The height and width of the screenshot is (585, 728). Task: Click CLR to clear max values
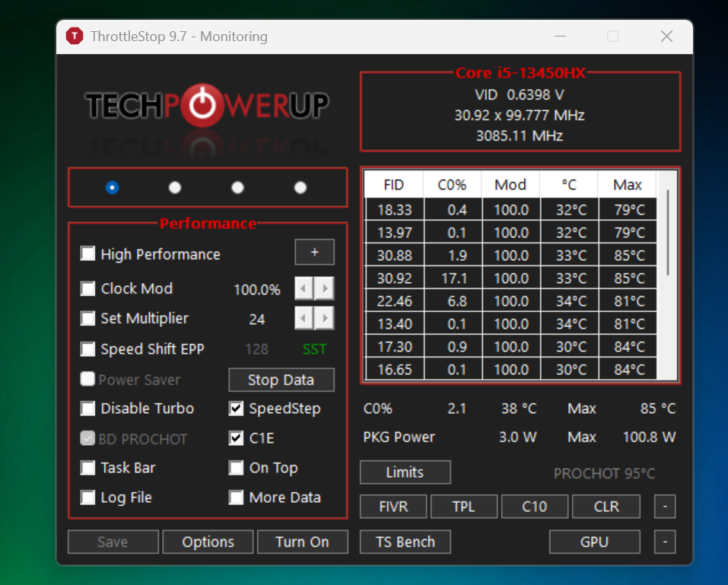coord(606,507)
